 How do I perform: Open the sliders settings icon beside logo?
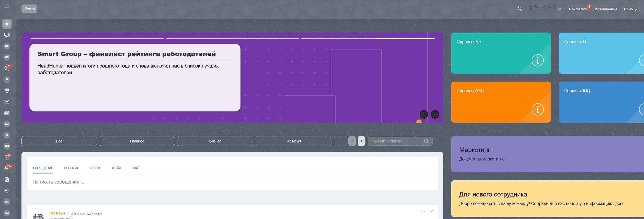tap(560, 9)
